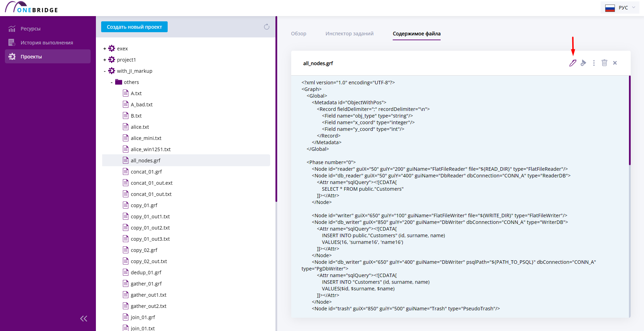The width and height of the screenshot is (644, 331).
Task: Open file alice_win1251.txt
Action: 151,149
